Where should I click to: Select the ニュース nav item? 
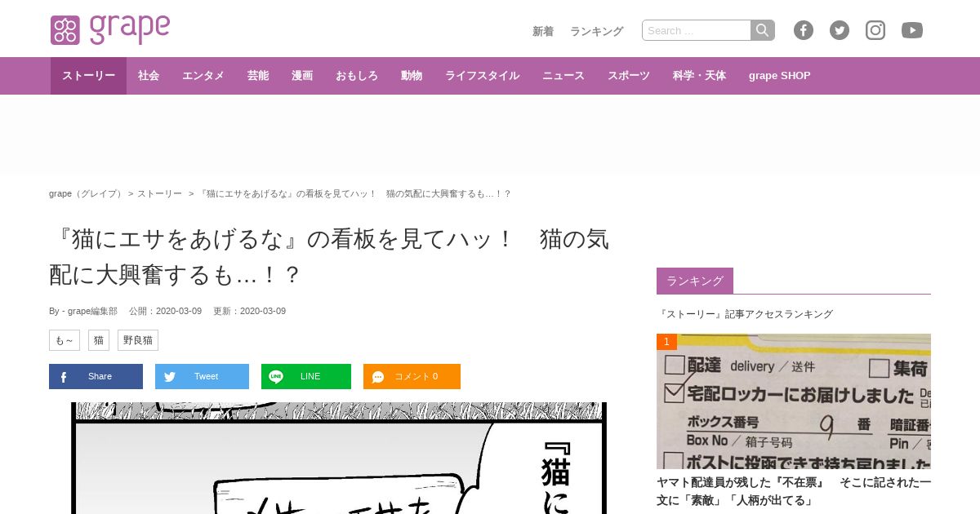coord(563,76)
